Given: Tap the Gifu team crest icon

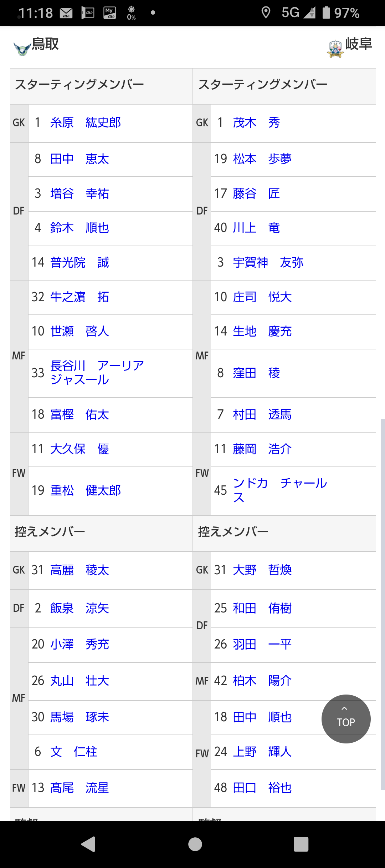Looking at the screenshot, I should click(x=335, y=49).
